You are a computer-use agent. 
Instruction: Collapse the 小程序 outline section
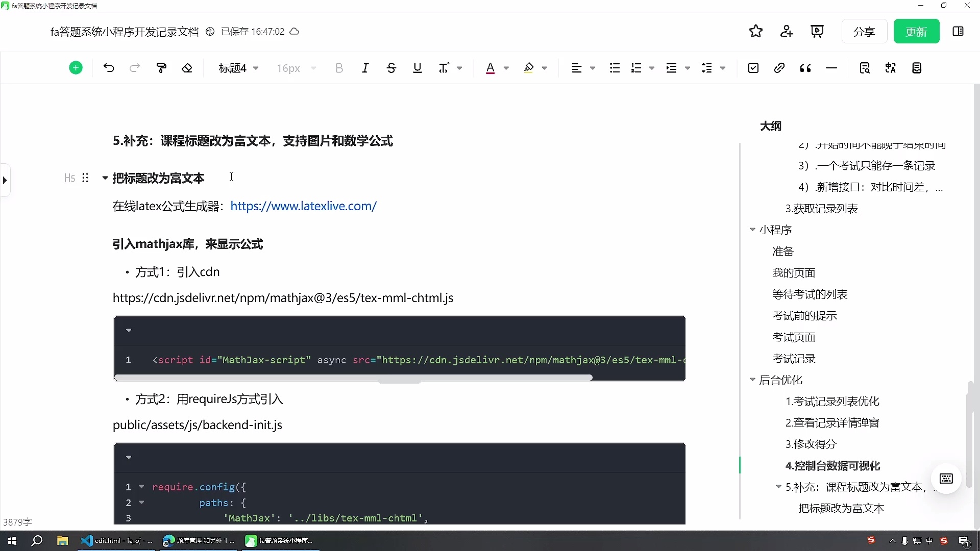pyautogui.click(x=752, y=230)
